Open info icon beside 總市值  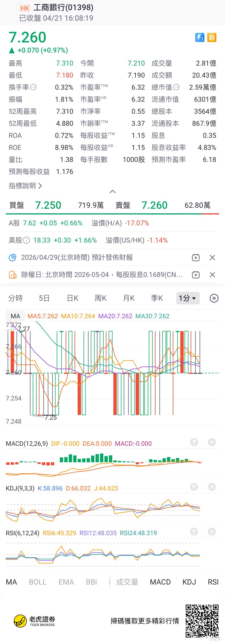[176, 87]
